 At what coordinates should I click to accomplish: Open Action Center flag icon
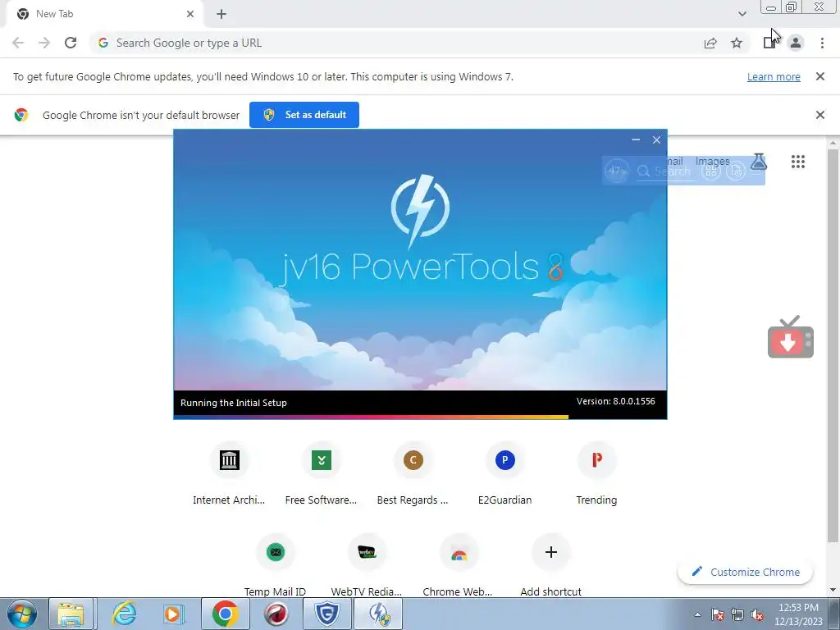(x=718, y=614)
